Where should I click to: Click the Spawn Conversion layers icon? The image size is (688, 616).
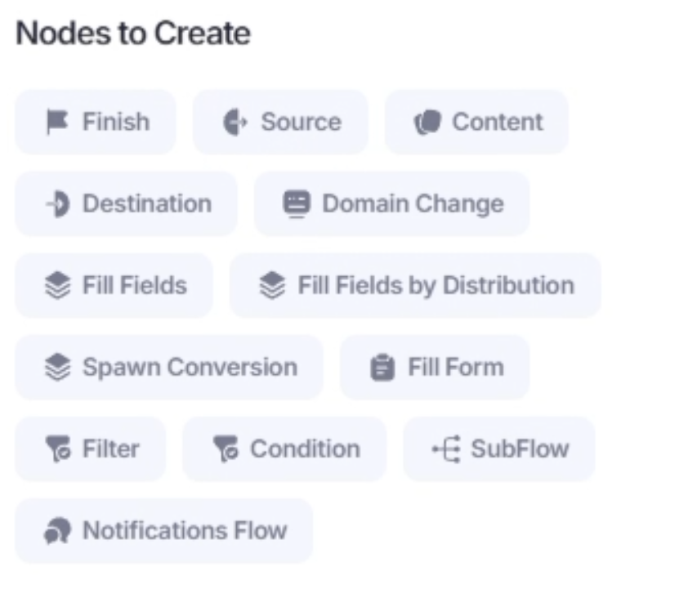click(57, 367)
